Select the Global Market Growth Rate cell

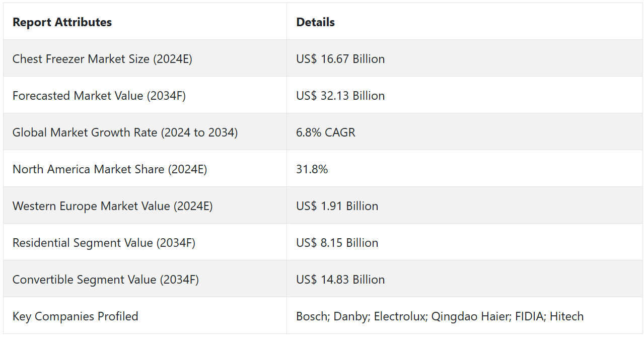click(125, 132)
